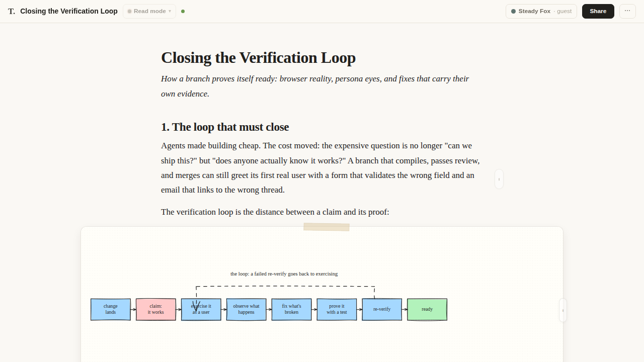Select the pink "claim: it works" box
This screenshot has width=644, height=362.
[x=156, y=309]
